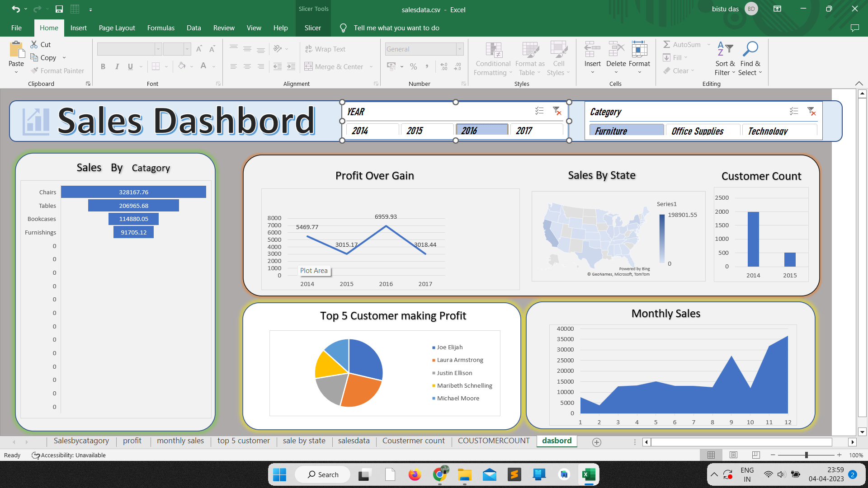Click the Sort & Filter icon

(725, 49)
